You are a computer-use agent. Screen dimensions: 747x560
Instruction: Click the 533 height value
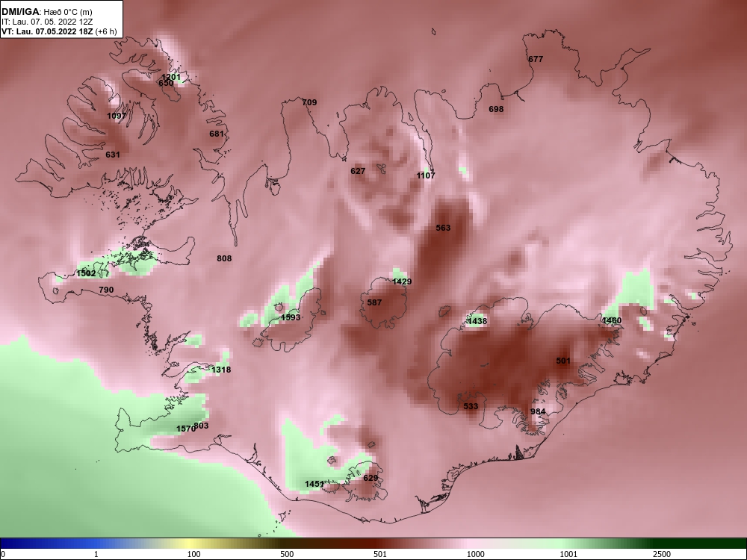pyautogui.click(x=471, y=406)
